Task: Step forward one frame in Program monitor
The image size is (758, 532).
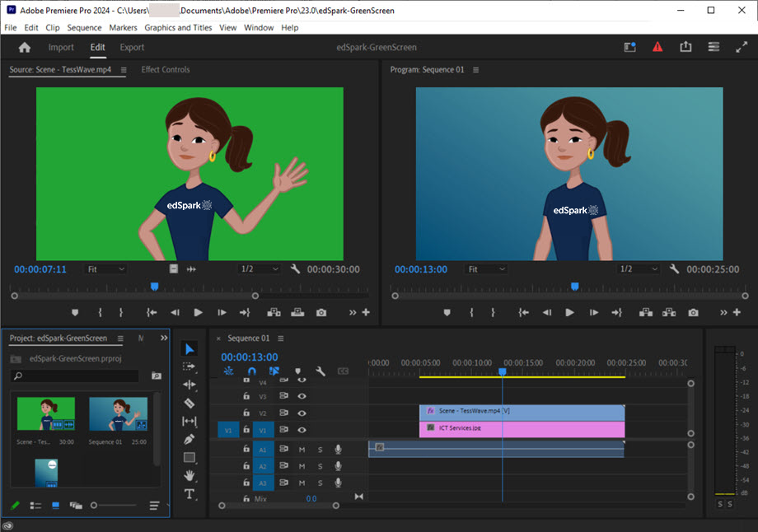Action: (594, 313)
